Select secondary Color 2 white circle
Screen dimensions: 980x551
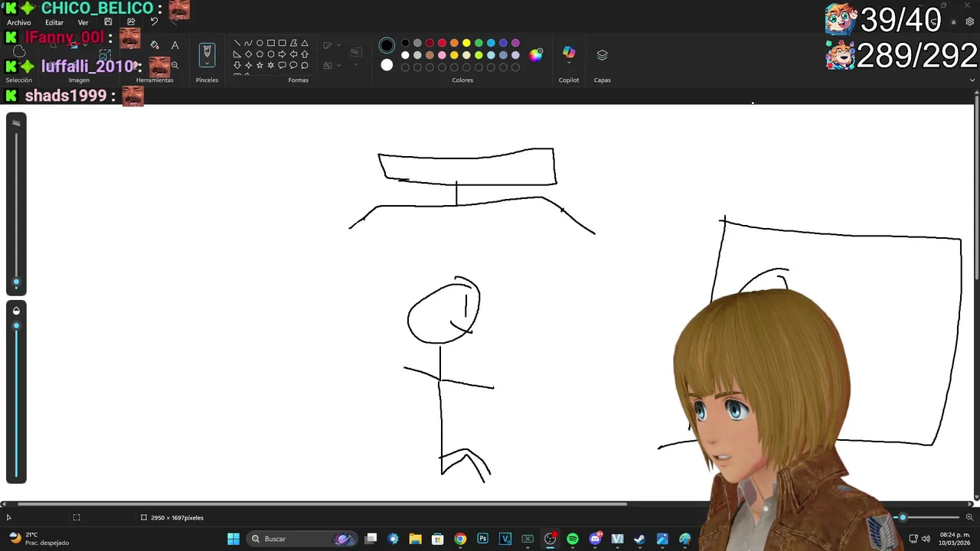pyautogui.click(x=387, y=65)
